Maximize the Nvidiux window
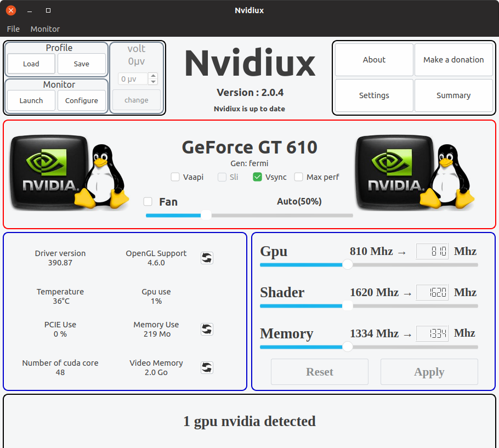 point(48,10)
